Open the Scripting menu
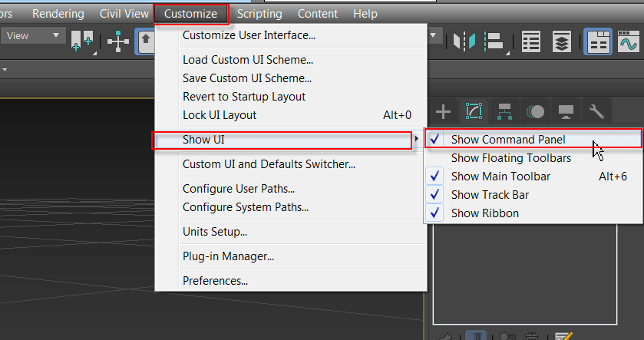Viewport: 644px width, 340px height. click(259, 14)
